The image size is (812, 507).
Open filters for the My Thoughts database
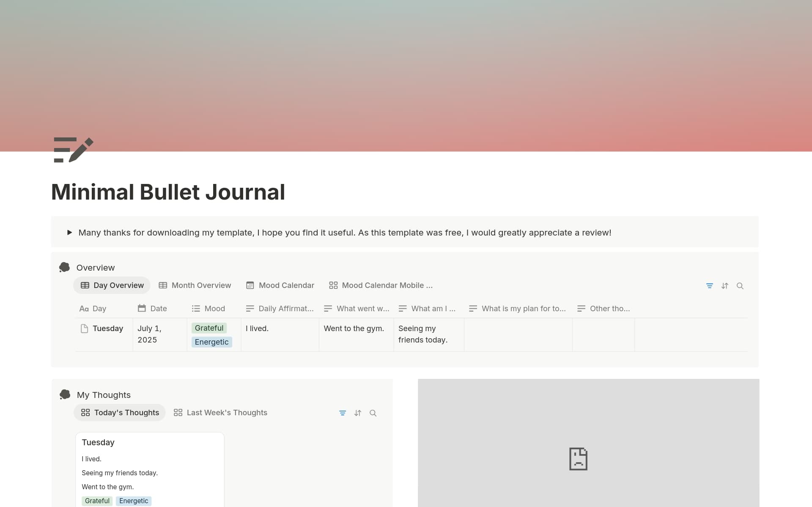[x=343, y=413]
